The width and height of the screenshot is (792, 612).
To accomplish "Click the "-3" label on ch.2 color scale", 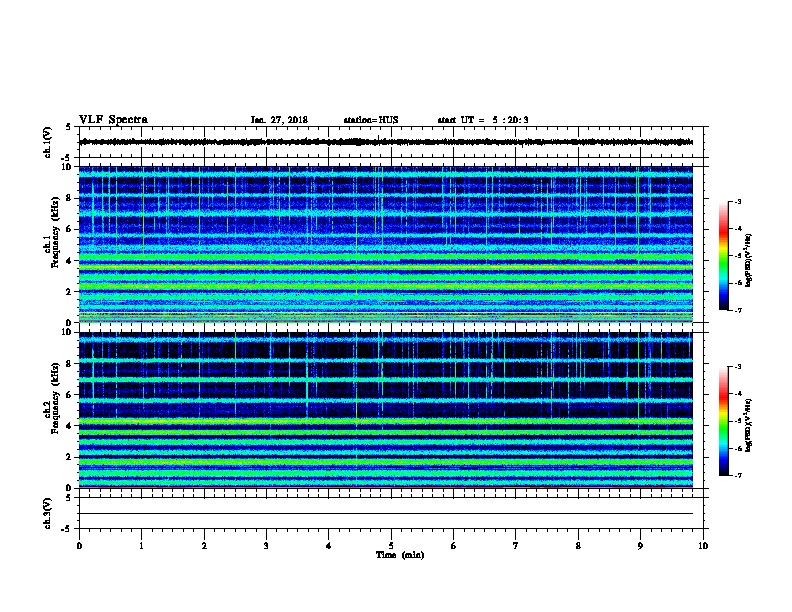I will click(738, 367).
